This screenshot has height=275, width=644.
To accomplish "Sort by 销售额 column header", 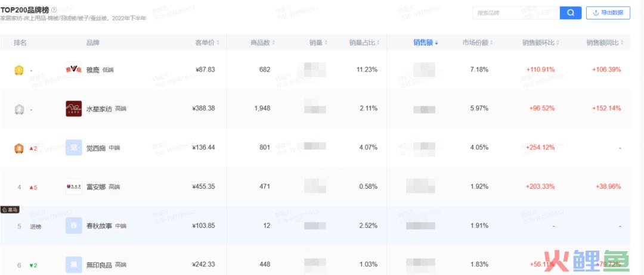I will tap(425, 43).
